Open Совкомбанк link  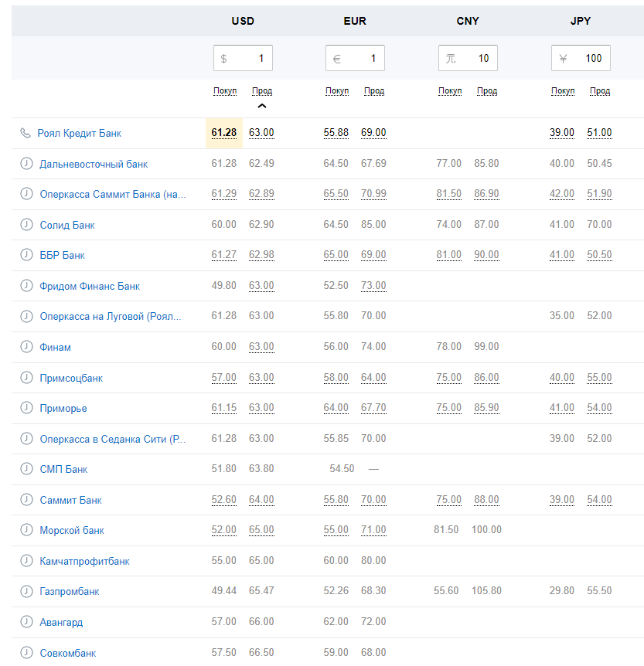click(x=68, y=654)
